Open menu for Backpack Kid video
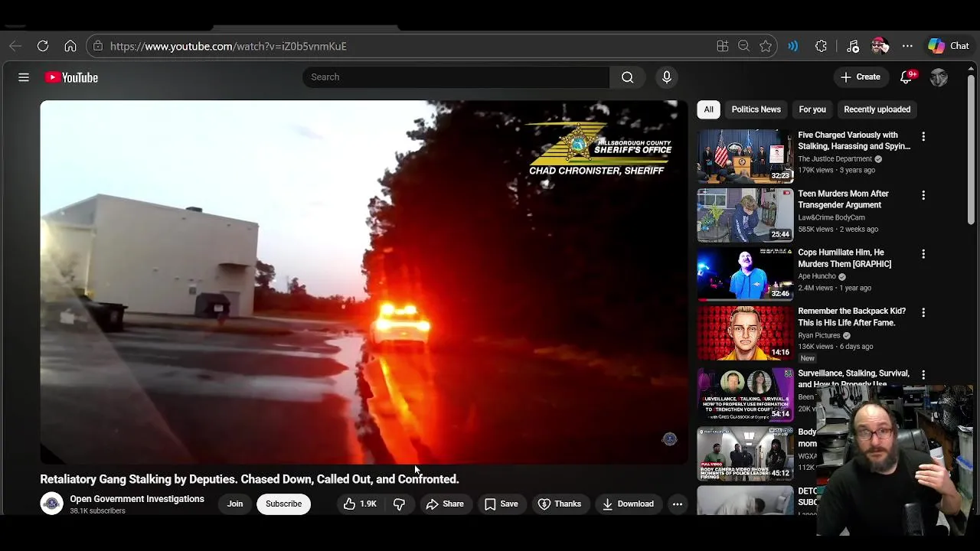 923,312
